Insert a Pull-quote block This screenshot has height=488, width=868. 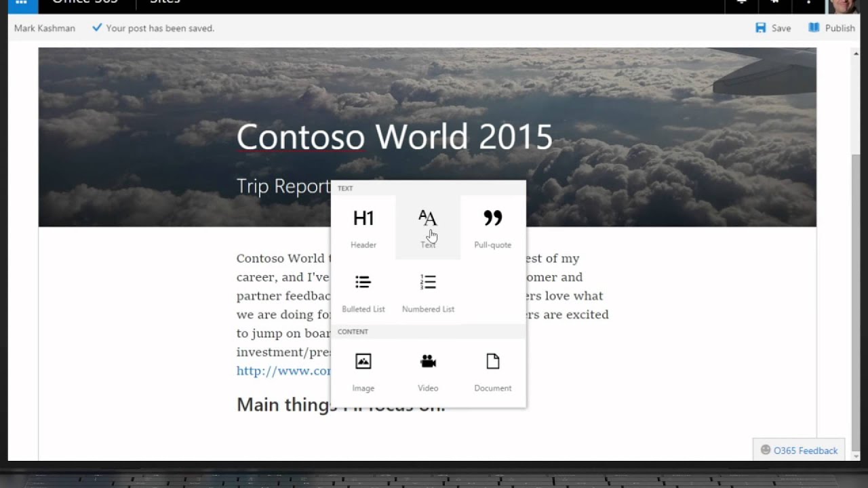pos(492,228)
